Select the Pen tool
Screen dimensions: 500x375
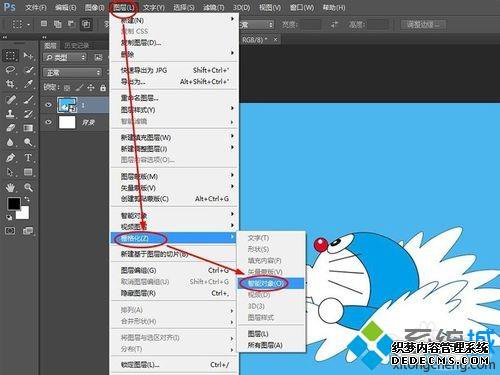10,157
